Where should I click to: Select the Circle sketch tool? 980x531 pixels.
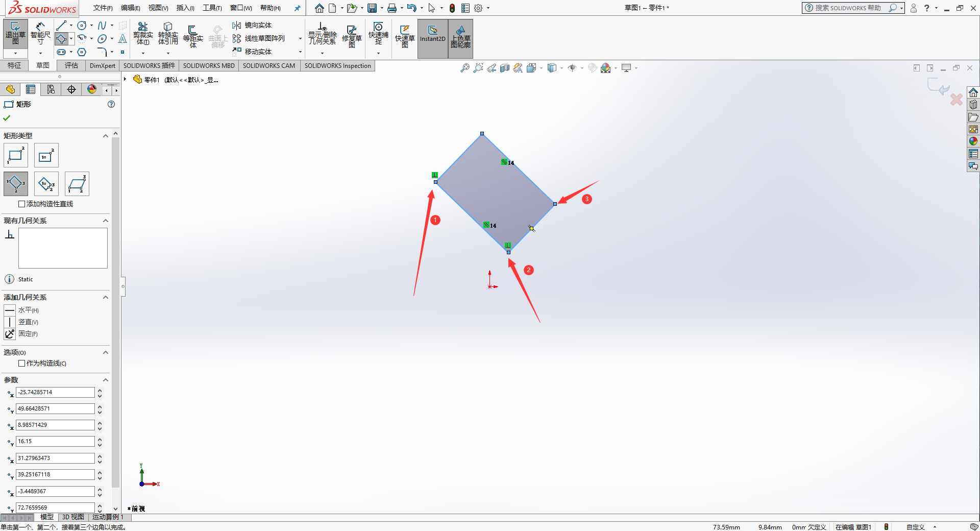(x=82, y=25)
